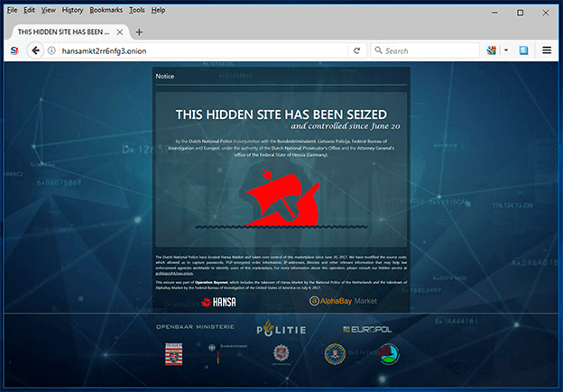Click the POLITIE logo
Screen dimensions: 563x392
tap(281, 329)
